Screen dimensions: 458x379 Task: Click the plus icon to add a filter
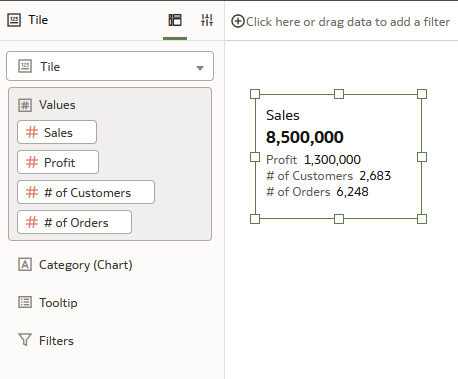point(238,21)
